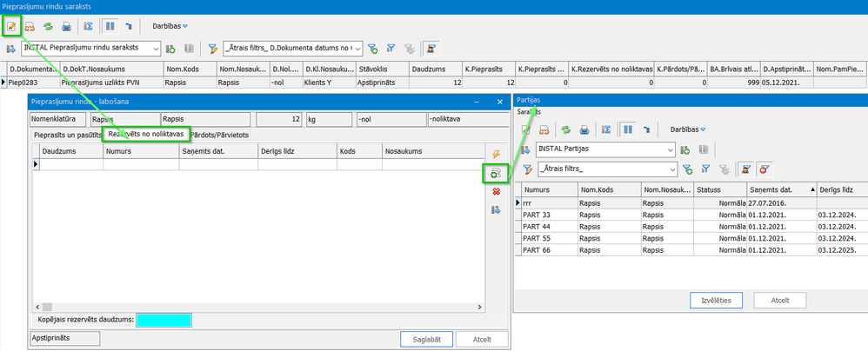868x351 pixels.
Task: Click the Izvēlēties button
Action: (715, 301)
